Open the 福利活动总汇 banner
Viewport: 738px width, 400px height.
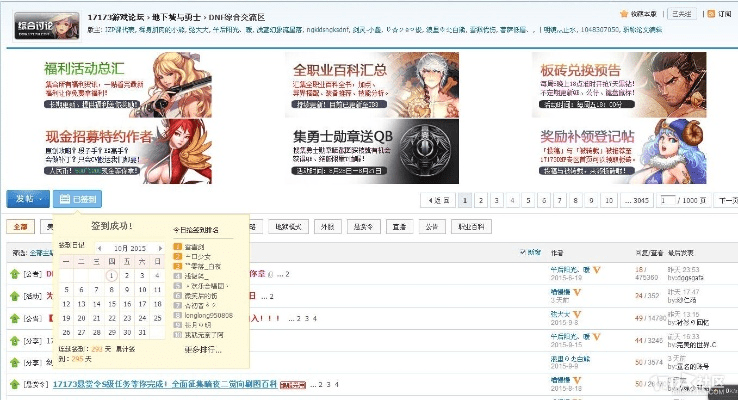coord(127,85)
